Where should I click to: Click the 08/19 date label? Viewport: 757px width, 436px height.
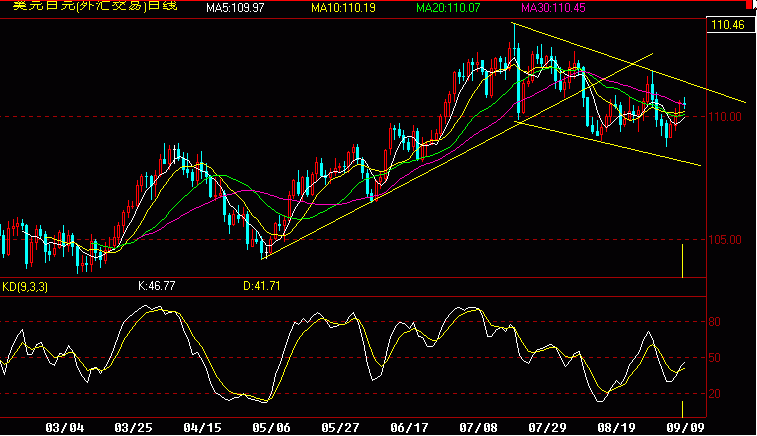coord(617,427)
